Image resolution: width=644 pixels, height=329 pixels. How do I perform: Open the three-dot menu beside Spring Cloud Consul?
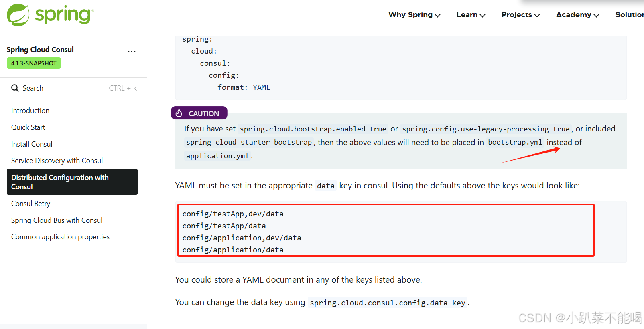[132, 52]
